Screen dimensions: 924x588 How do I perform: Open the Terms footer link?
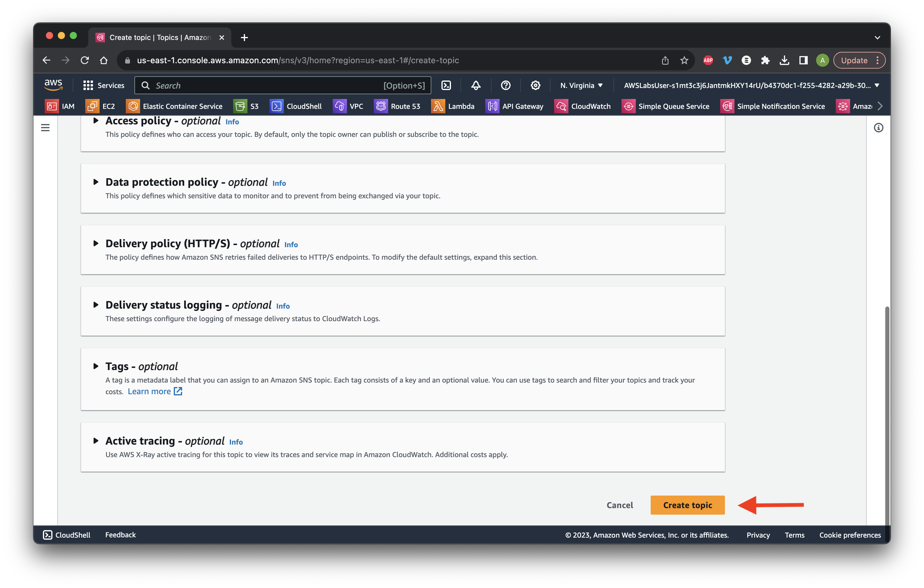tap(794, 535)
